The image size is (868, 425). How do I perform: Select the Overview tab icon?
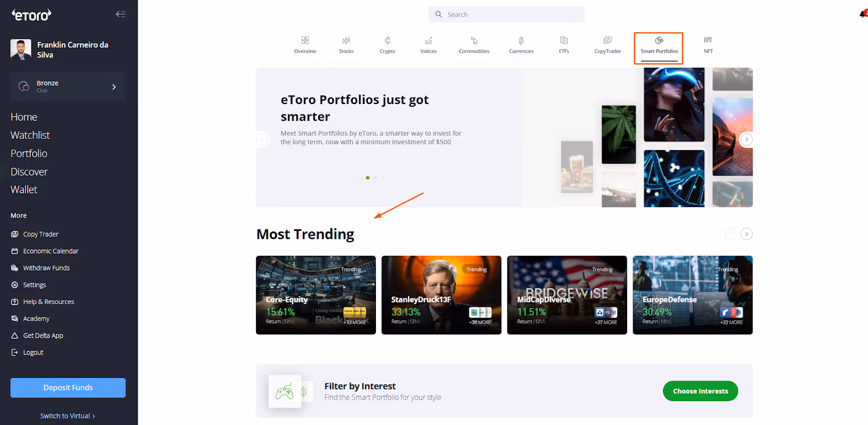coord(305,40)
